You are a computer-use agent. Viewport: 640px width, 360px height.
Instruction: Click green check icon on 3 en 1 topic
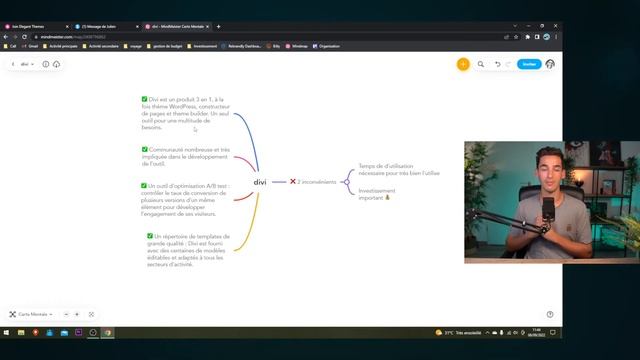144,99
